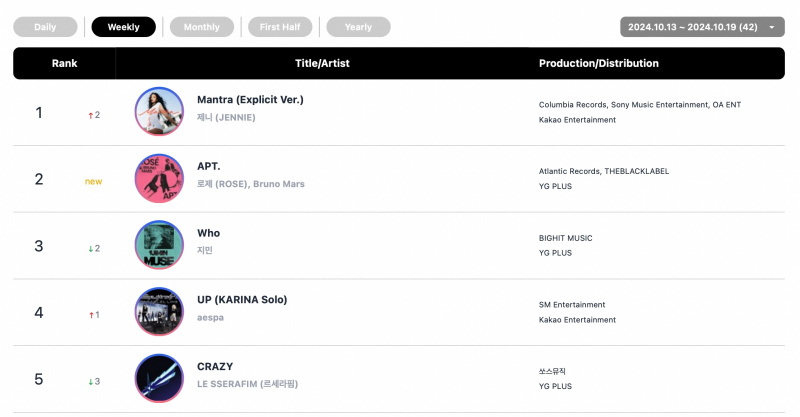Click the aespa artist link
Image resolution: width=800 pixels, height=417 pixels.
coord(210,317)
